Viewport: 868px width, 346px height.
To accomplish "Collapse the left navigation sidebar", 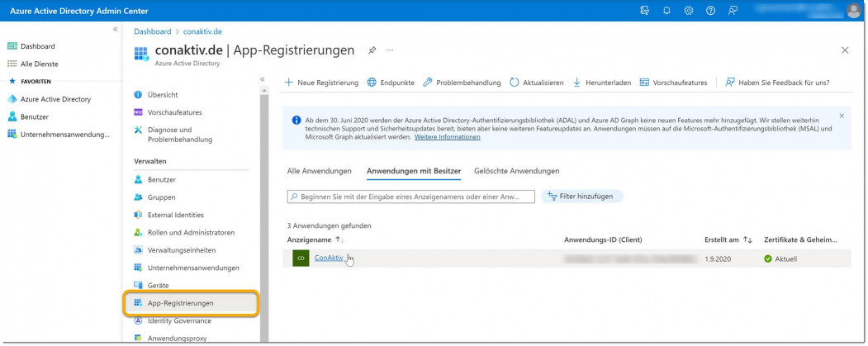I will tap(116, 29).
